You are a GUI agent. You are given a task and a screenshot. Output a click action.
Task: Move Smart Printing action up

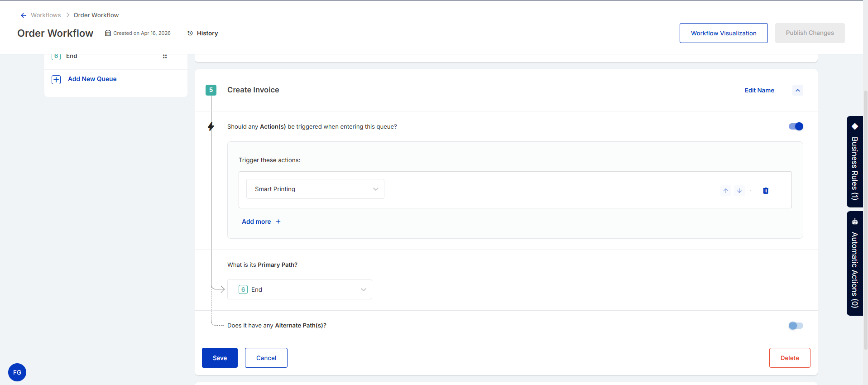[726, 191]
